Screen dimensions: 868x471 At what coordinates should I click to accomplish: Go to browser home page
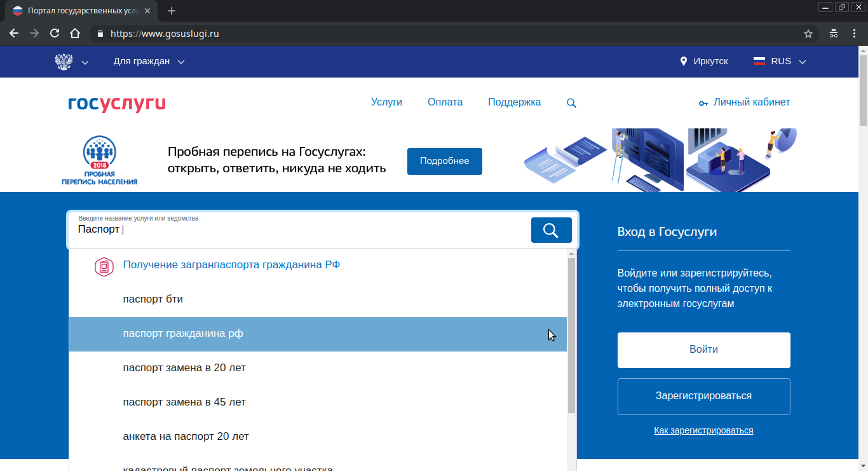[75, 34]
